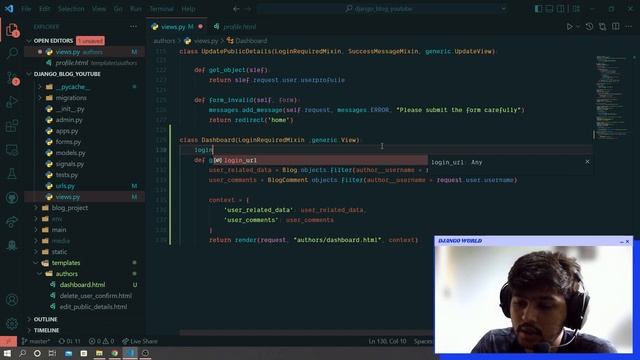The image size is (640, 360).
Task: Open the Extensions view
Action: (12, 126)
